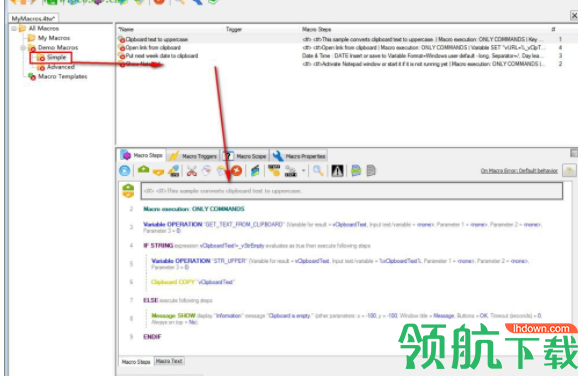This screenshot has height=376, width=578.
Task: Collapse the Demo Macros tree node
Action: point(23,48)
